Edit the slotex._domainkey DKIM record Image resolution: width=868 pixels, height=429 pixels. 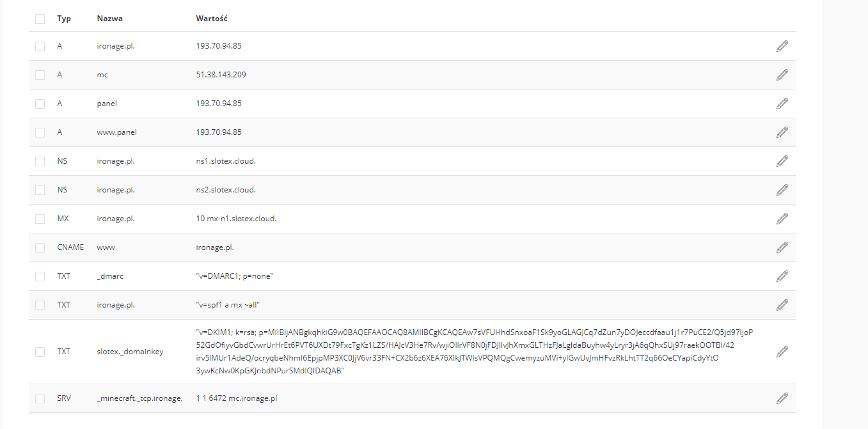[782, 352]
